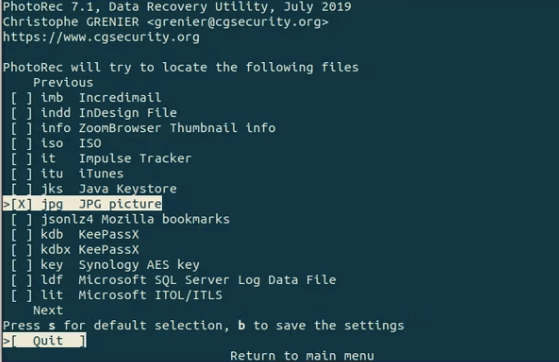Screen dimensions: 559x362
Task: Uncheck the jpg JPG picture box
Action: click(21, 204)
